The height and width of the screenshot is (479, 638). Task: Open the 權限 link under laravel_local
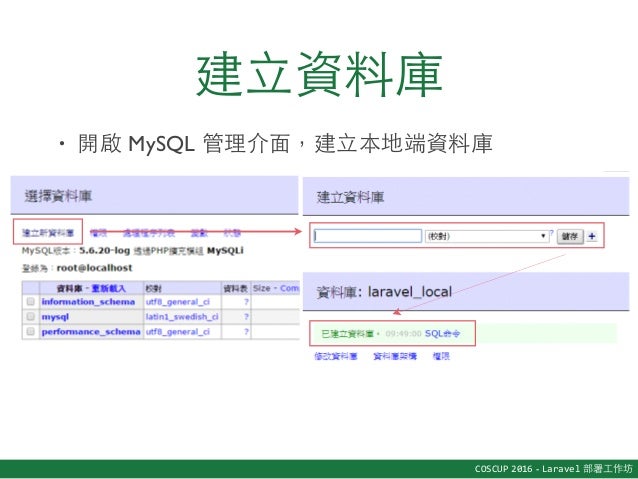pyautogui.click(x=441, y=356)
